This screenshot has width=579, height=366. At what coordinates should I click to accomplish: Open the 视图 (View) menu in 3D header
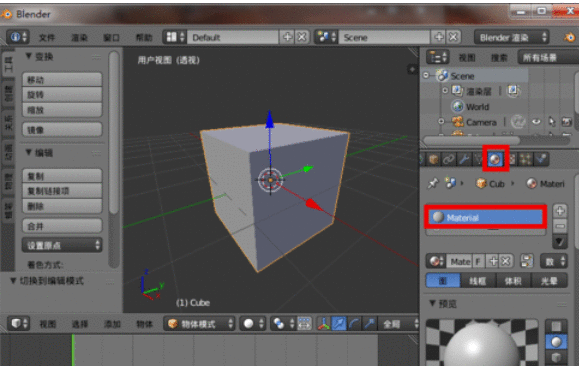click(x=48, y=324)
